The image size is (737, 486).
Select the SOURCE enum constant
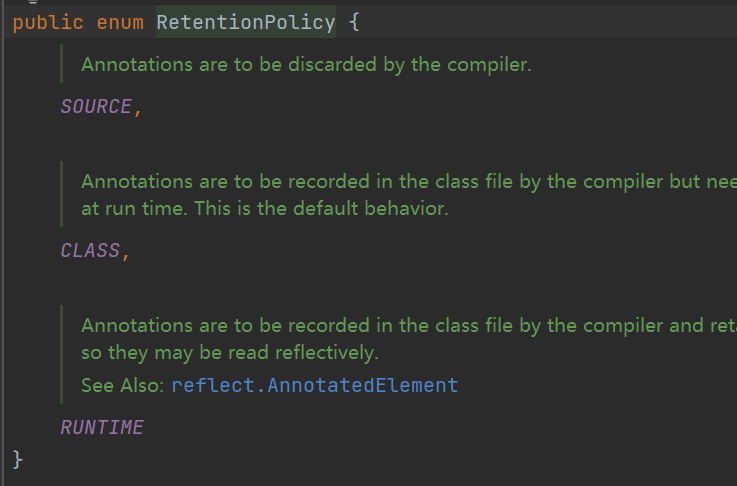tap(95, 107)
